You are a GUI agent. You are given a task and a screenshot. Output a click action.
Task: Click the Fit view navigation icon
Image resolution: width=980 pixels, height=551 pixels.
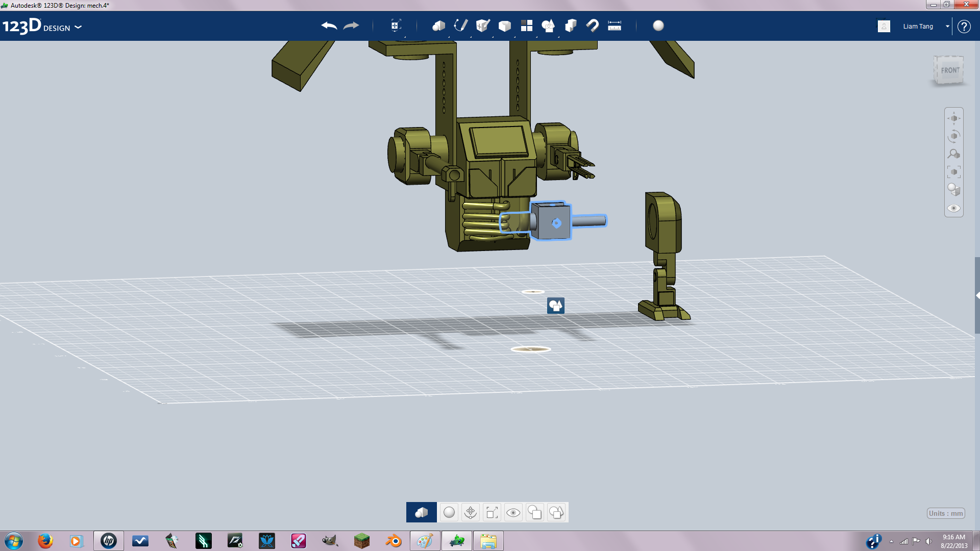[x=954, y=172]
